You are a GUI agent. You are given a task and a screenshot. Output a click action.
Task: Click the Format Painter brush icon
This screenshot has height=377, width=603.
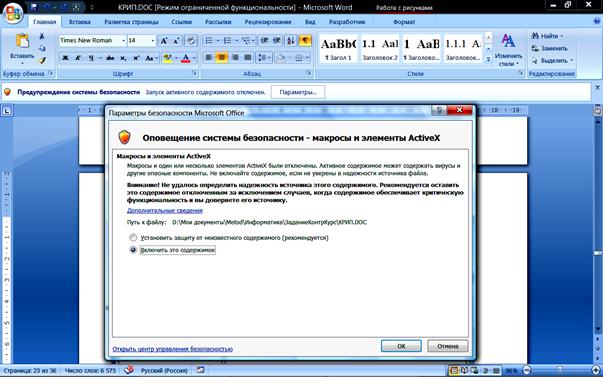coord(42,60)
